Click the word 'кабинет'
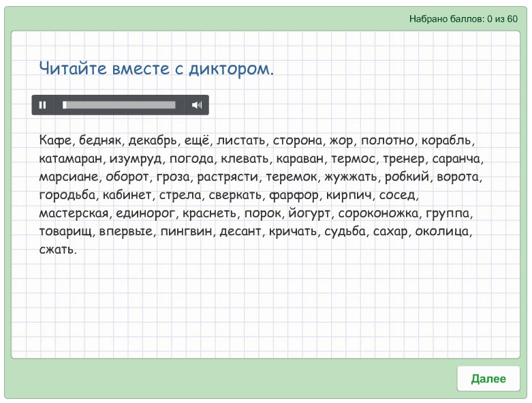This screenshot has height=403, width=532. pos(127,195)
